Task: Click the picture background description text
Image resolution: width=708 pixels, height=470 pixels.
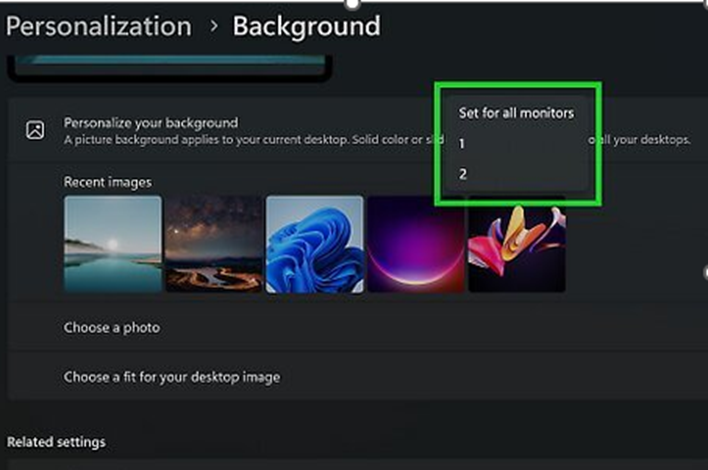Action: pos(377,140)
